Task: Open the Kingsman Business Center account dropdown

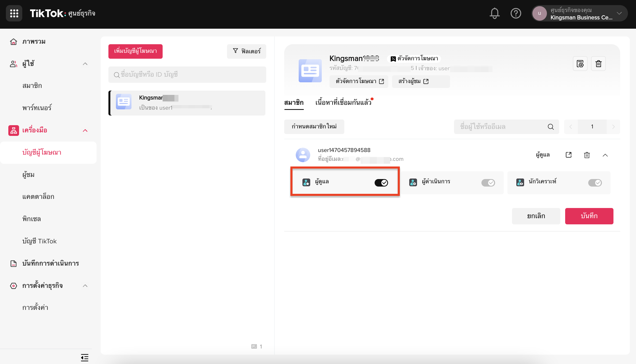Action: (x=579, y=13)
